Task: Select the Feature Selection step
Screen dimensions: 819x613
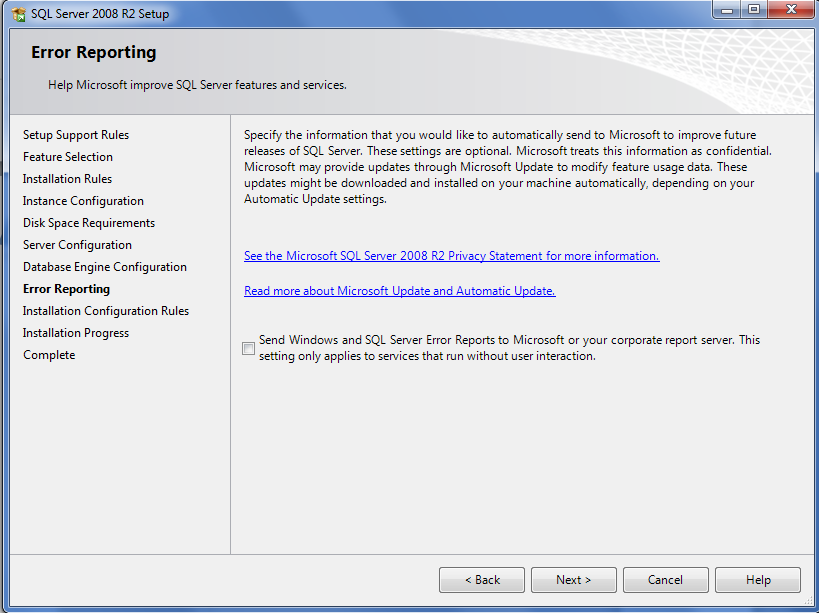Action: 68,157
